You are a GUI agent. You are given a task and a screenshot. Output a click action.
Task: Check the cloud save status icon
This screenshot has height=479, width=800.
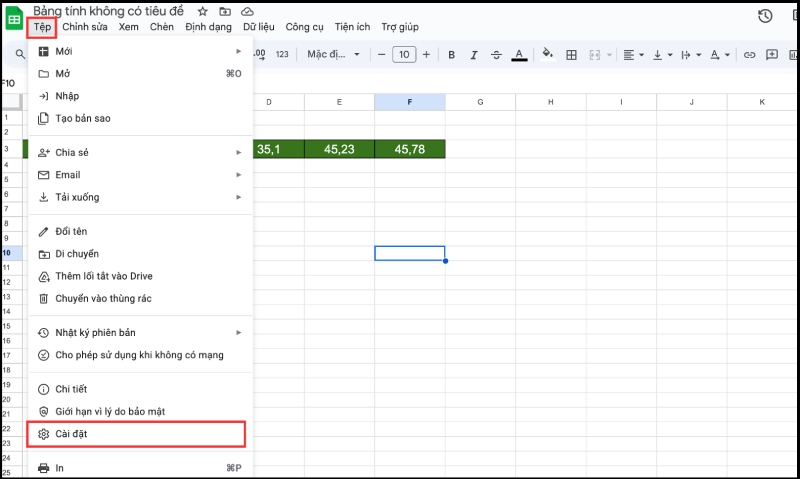click(247, 11)
